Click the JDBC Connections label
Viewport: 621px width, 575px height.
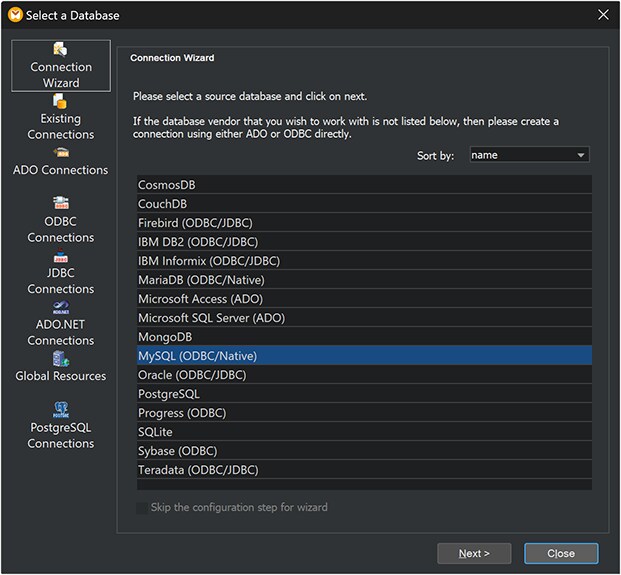[61, 281]
